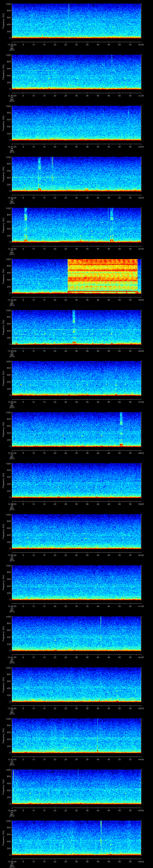This screenshot has height=868, width=153.
Task: Click the Frequency (Hz) axis label of the 12:34 panel
Action: click(x=4, y=276)
